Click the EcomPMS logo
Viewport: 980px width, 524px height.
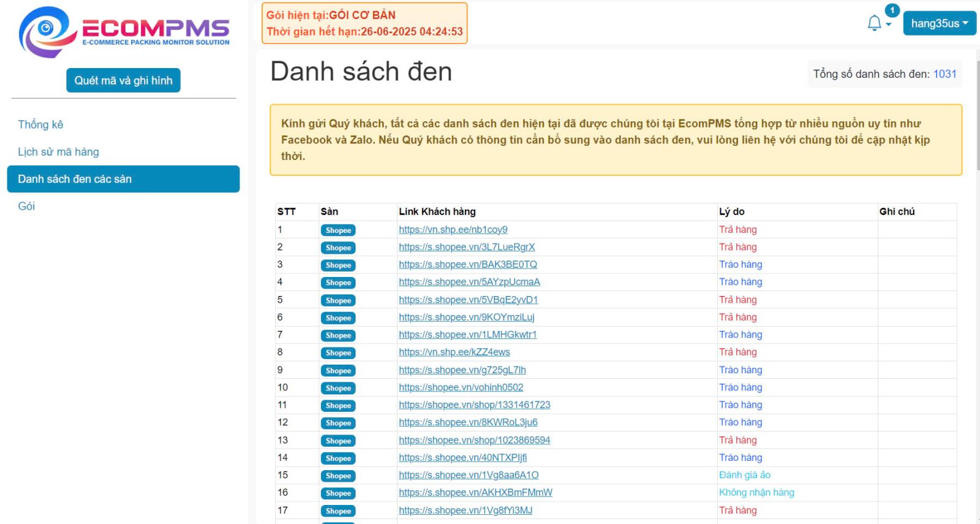click(124, 32)
